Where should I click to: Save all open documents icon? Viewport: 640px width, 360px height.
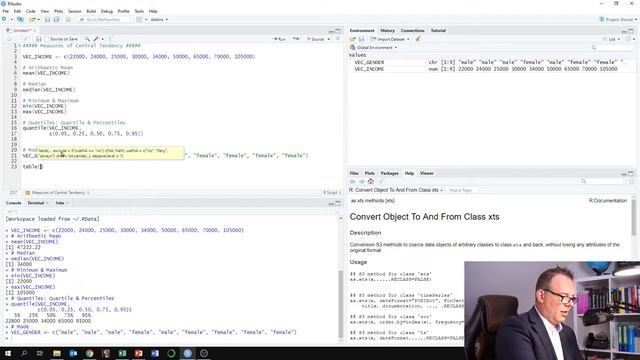tap(56, 19)
